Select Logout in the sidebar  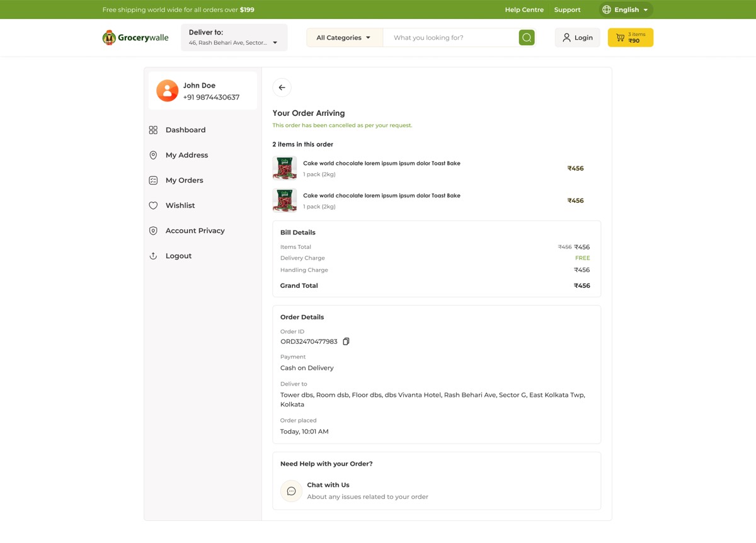point(178,256)
